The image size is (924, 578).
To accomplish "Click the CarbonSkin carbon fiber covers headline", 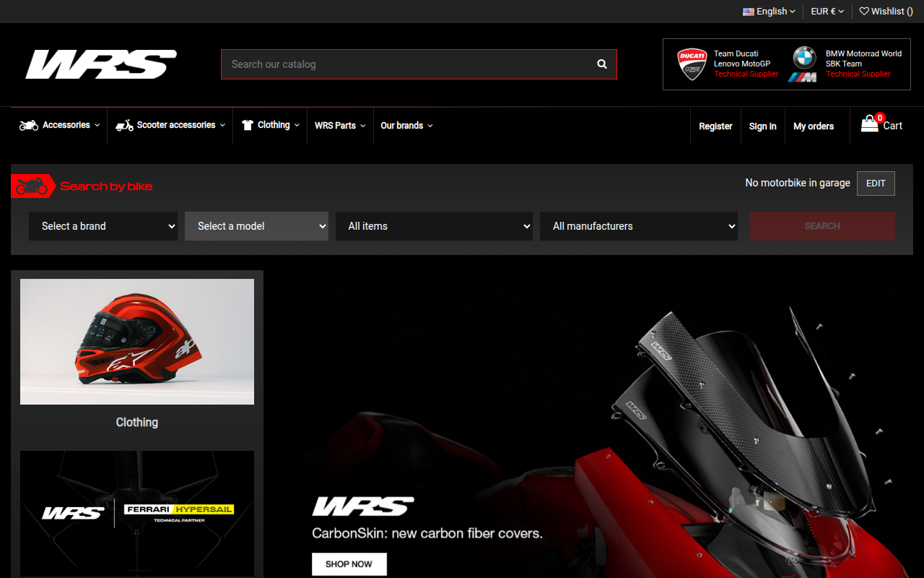I will (x=427, y=534).
